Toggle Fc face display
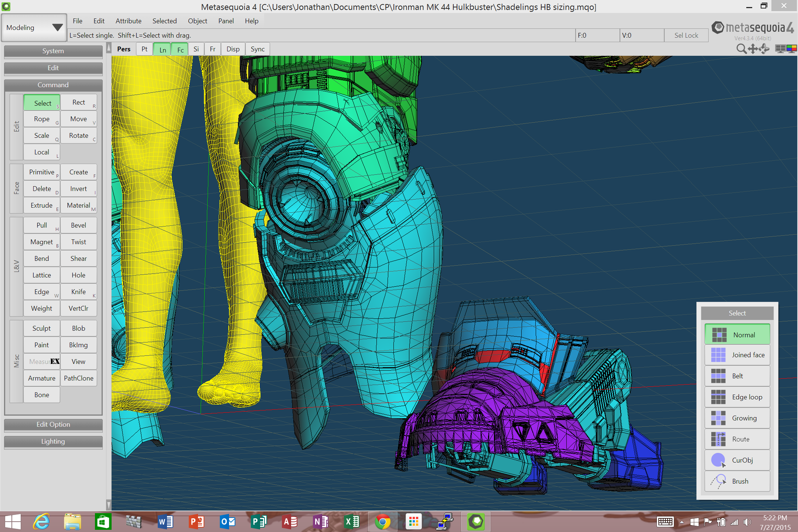This screenshot has height=532, width=798. (180, 49)
